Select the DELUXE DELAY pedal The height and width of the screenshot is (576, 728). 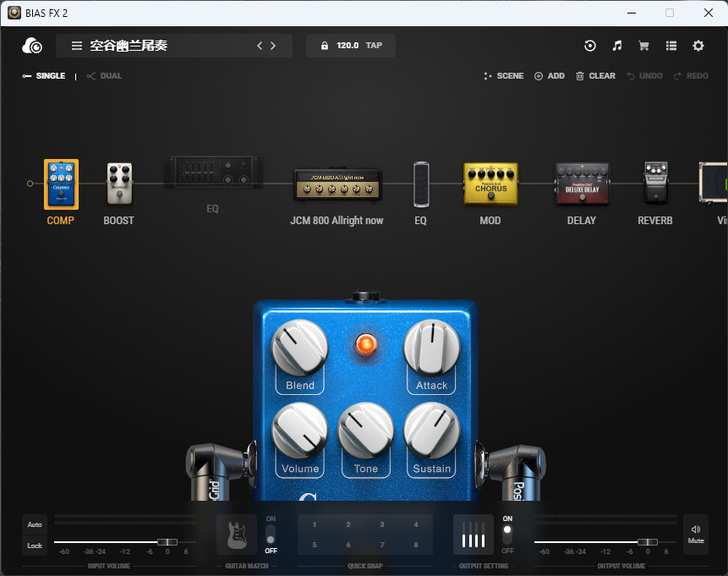[x=583, y=184]
